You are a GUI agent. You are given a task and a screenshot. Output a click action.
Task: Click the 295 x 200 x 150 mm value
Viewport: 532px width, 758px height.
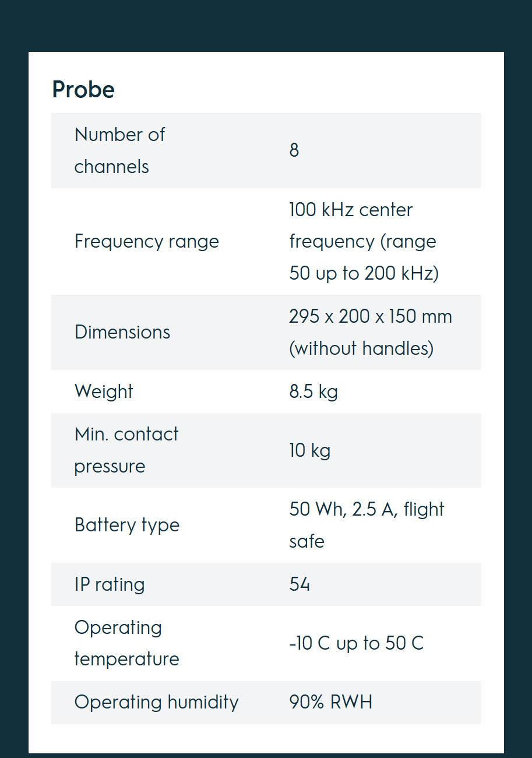(x=371, y=316)
